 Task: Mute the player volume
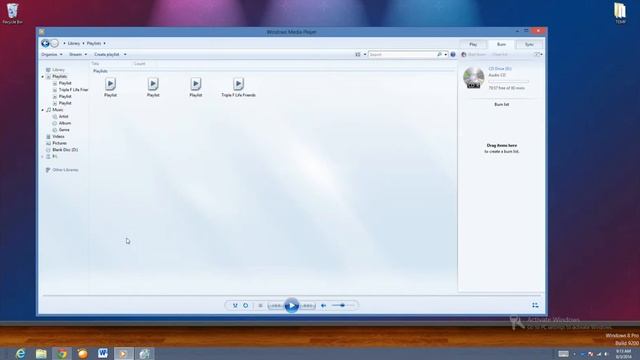click(x=323, y=305)
